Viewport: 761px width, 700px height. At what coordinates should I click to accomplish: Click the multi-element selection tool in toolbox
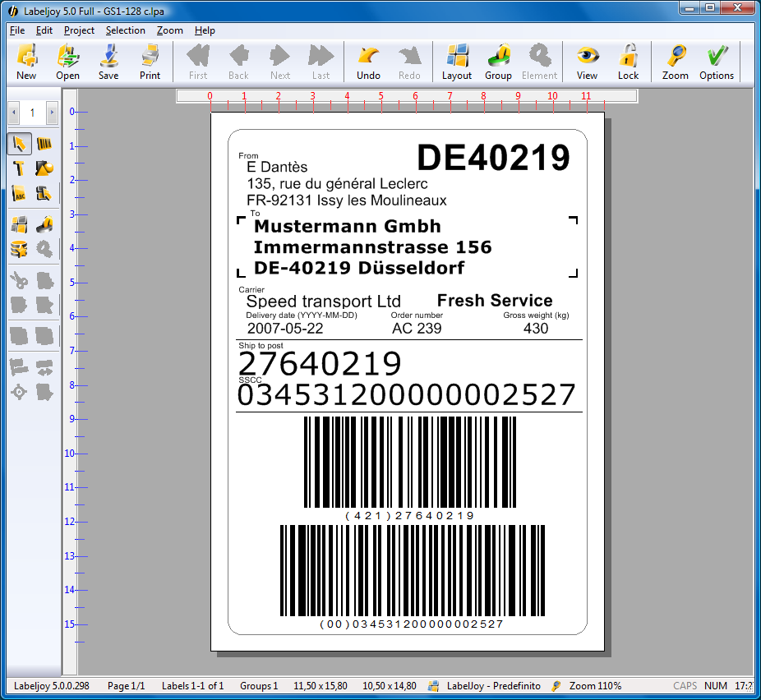pos(44,194)
